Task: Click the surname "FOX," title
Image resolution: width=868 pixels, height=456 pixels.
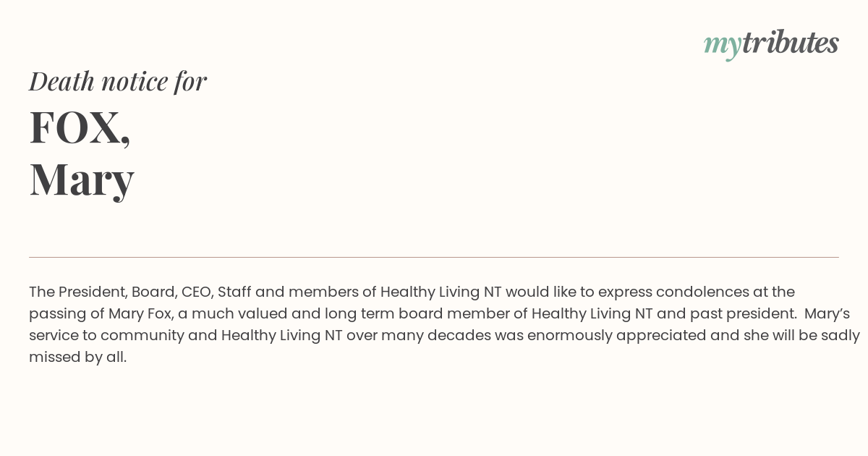Action: pos(80,128)
